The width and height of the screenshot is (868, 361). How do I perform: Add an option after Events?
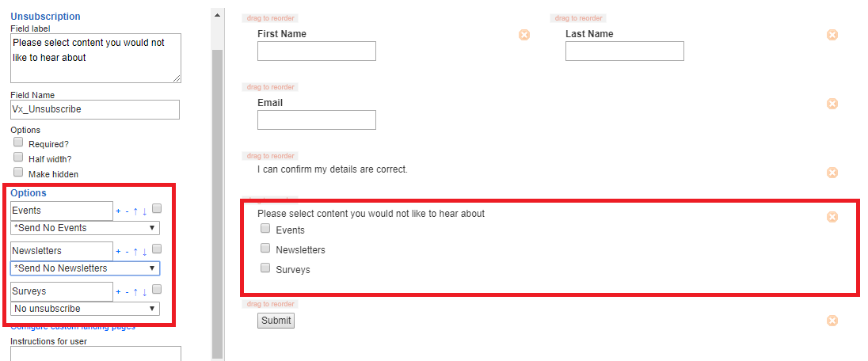pyautogui.click(x=118, y=211)
